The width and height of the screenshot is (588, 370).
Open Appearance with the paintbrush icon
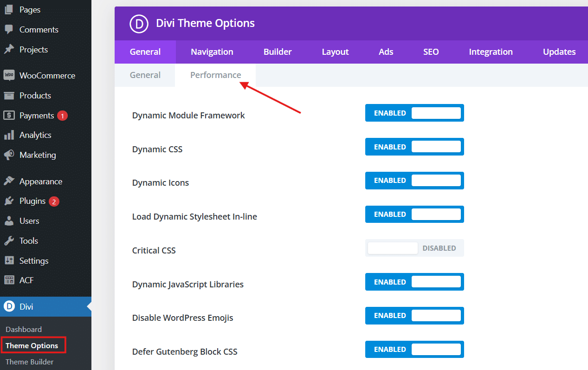[x=8, y=181]
